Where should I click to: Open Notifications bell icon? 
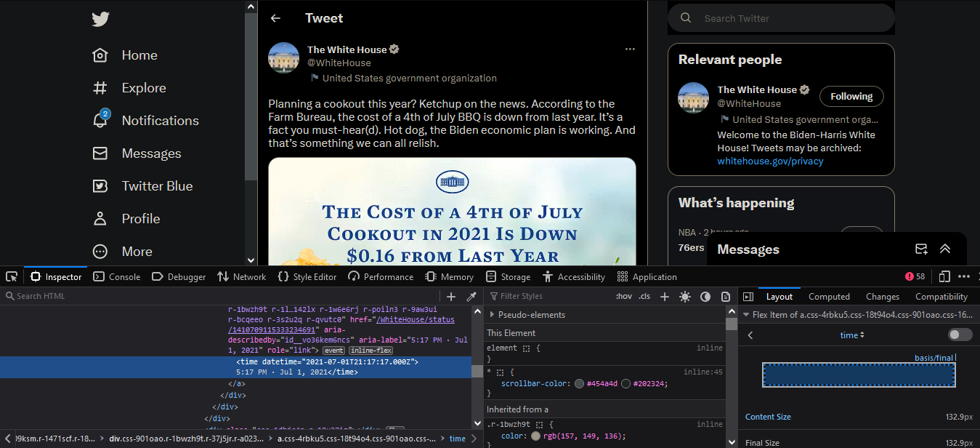click(x=100, y=120)
